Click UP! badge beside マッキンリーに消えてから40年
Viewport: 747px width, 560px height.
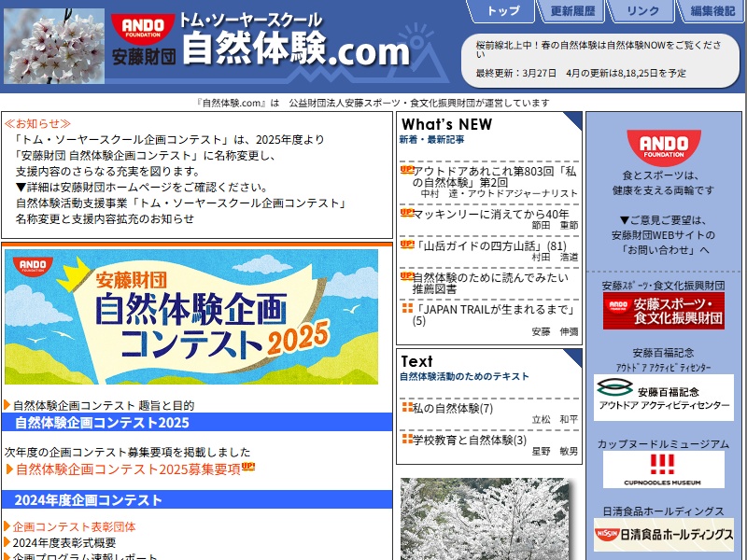(407, 213)
